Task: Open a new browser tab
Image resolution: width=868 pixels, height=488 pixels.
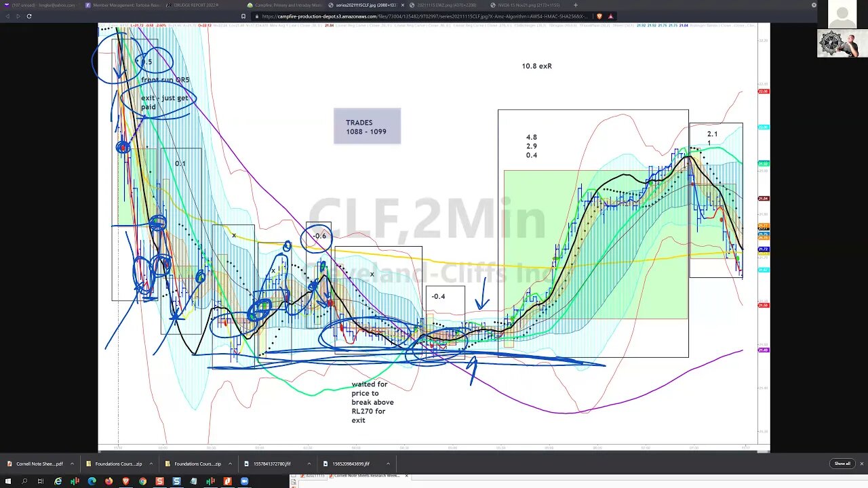Action: 576,5
